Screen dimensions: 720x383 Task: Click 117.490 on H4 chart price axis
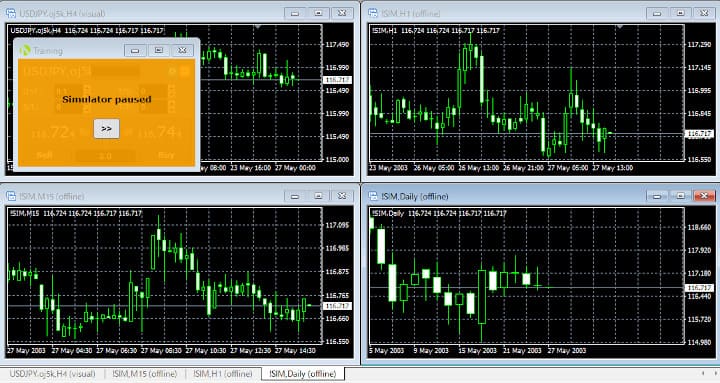pyautogui.click(x=337, y=45)
